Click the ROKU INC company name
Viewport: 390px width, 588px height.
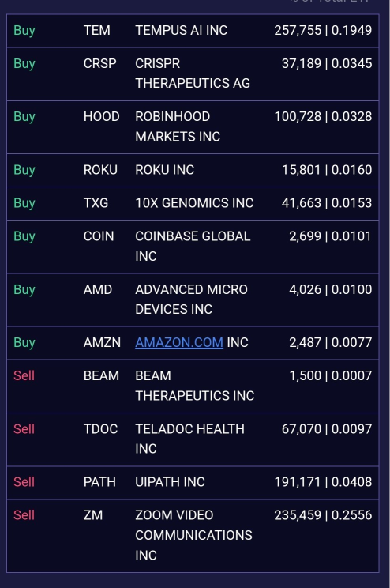click(165, 170)
